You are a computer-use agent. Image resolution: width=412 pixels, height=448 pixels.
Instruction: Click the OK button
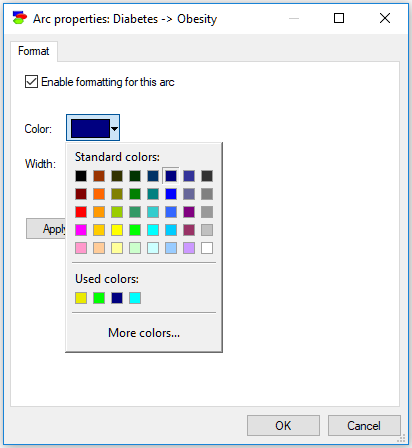click(x=283, y=425)
